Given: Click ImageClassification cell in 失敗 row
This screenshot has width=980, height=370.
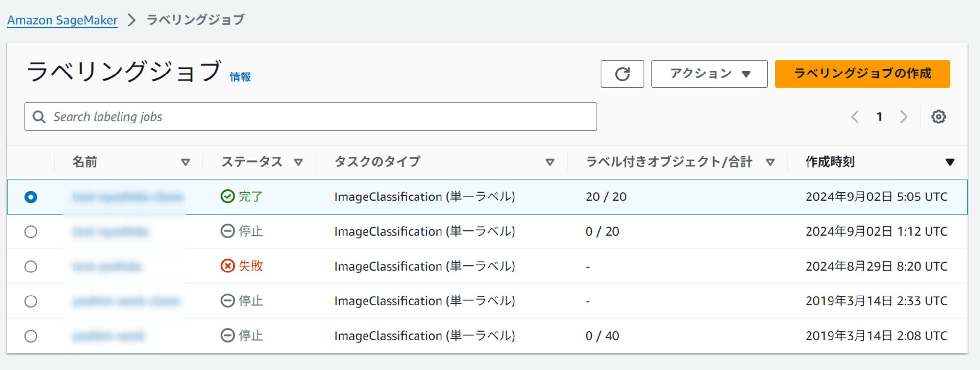Looking at the screenshot, I should (425, 266).
